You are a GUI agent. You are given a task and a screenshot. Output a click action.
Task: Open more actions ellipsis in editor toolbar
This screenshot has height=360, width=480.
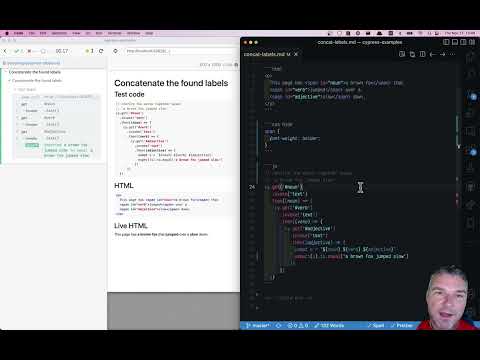(452, 54)
